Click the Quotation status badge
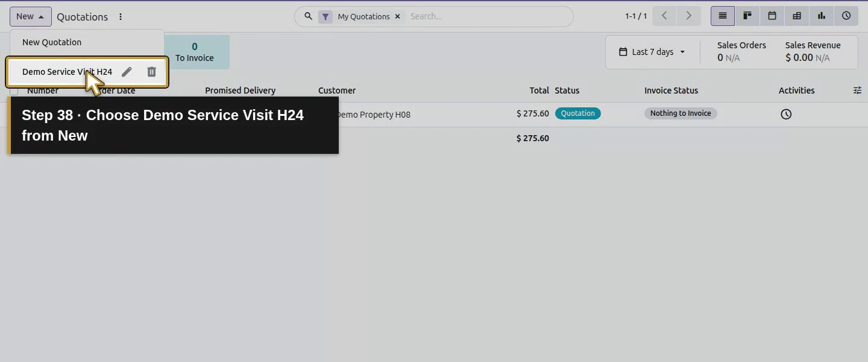This screenshot has width=868, height=362. [x=577, y=113]
